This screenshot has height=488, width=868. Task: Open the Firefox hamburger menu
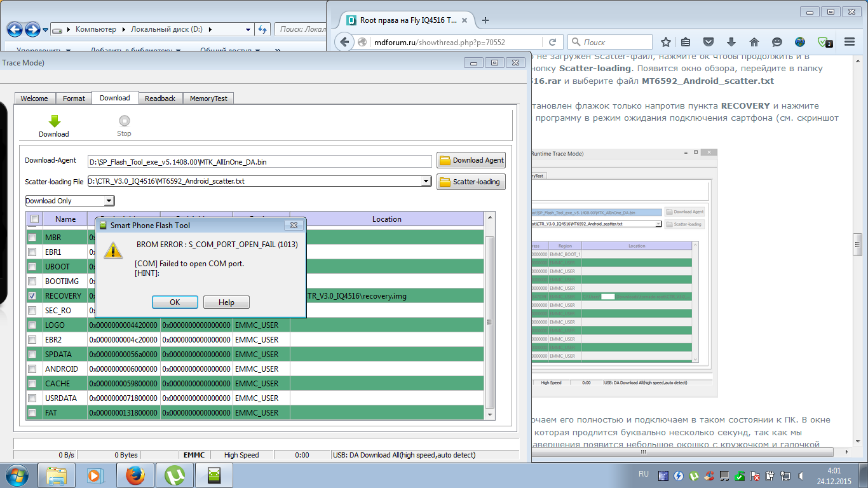850,42
